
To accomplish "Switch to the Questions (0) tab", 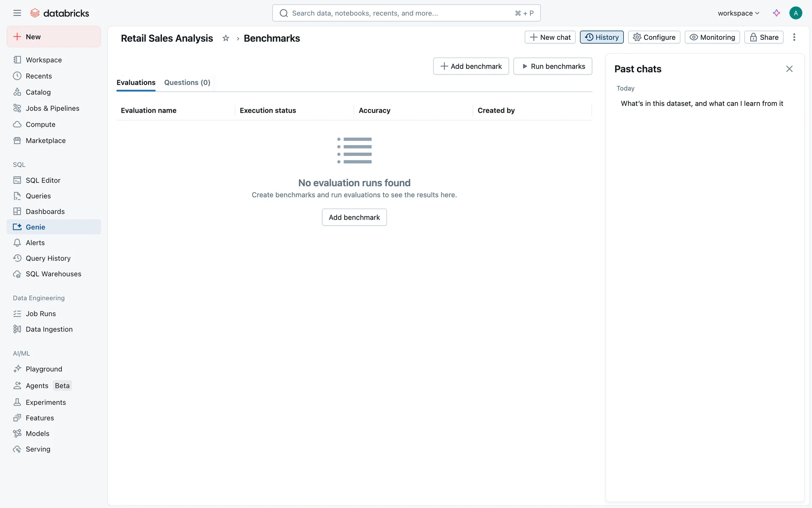I will [x=187, y=83].
